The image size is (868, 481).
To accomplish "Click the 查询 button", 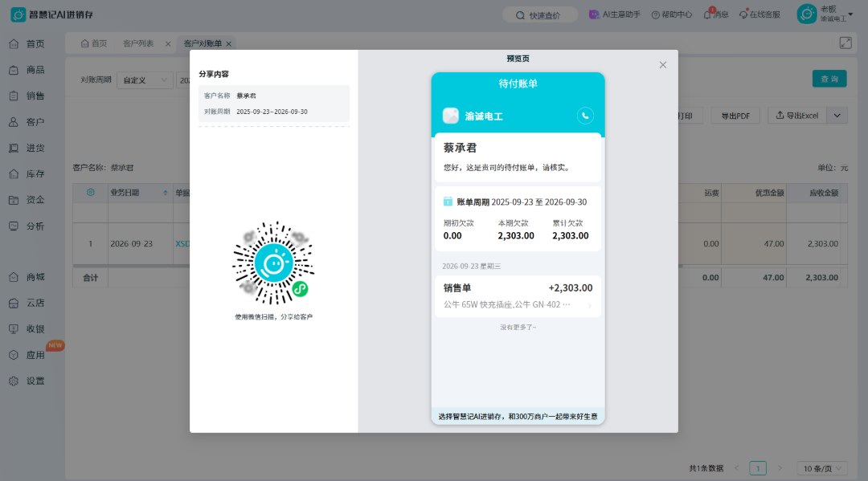I will pos(829,79).
